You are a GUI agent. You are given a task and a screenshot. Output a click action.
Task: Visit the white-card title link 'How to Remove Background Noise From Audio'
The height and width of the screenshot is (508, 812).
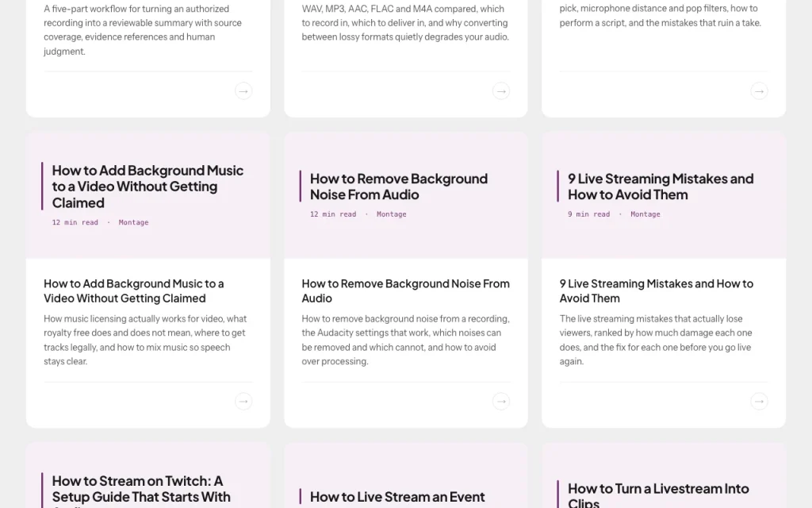point(405,291)
